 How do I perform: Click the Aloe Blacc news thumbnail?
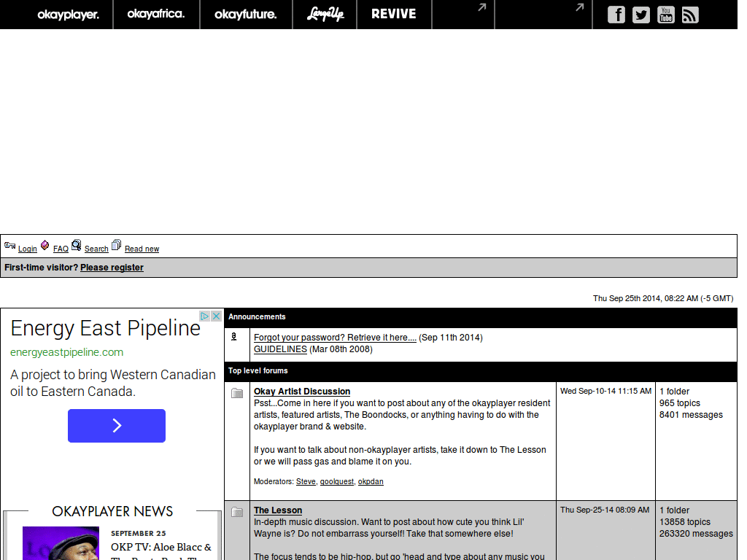point(61,543)
